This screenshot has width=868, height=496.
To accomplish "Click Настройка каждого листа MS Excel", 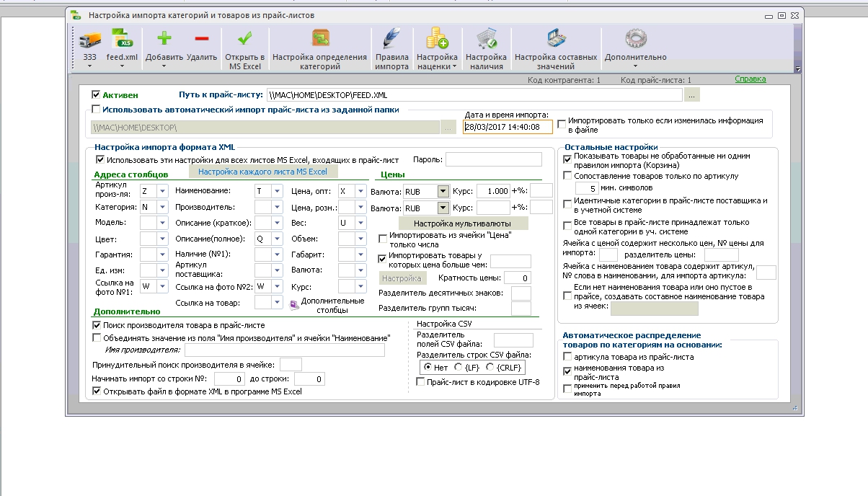I will point(262,172).
